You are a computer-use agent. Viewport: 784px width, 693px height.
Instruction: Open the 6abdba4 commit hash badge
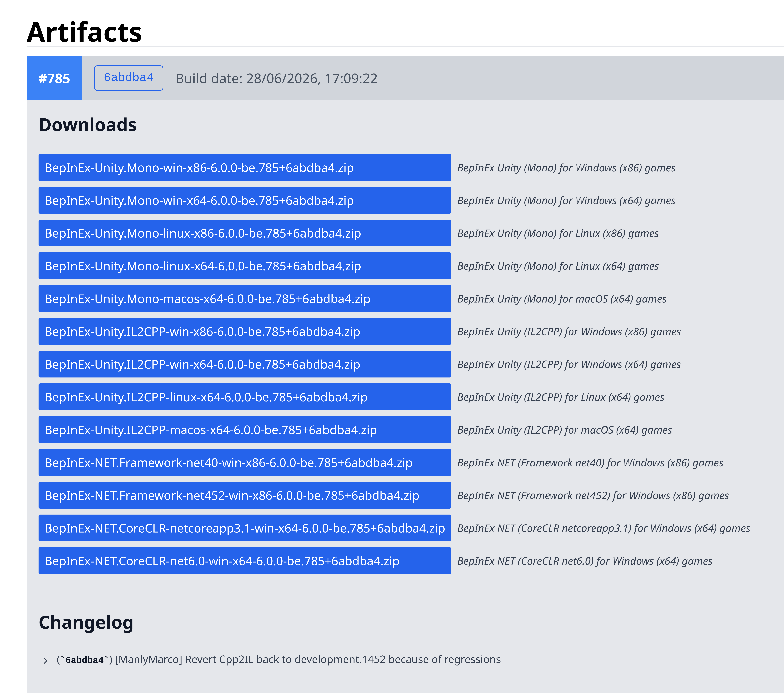128,78
